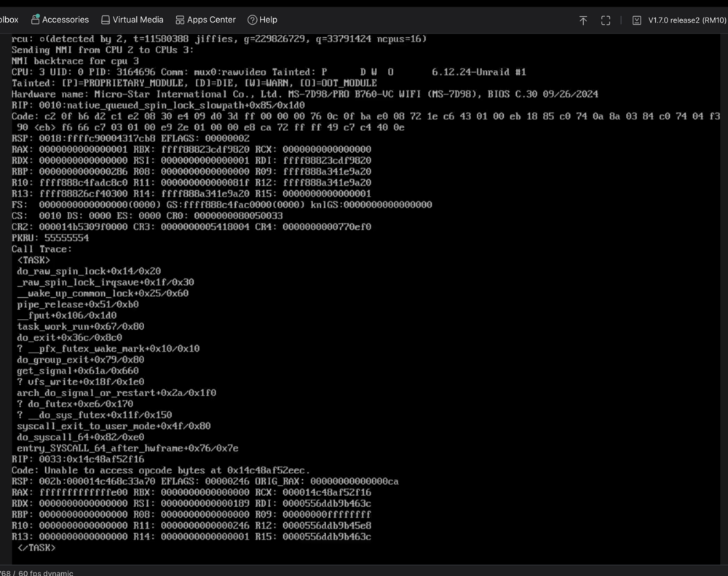Click the 'RIP: 0033:0x14c48af52f16' line
The width and height of the screenshot is (728, 576).
coord(78,459)
